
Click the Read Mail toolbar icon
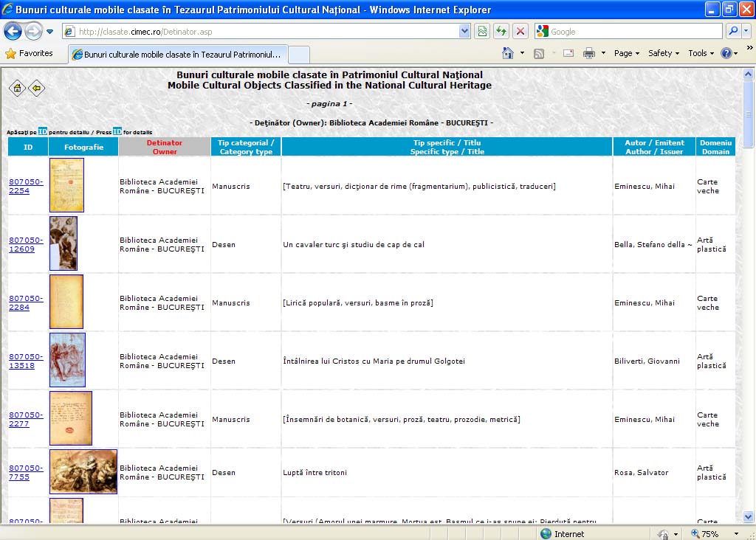point(568,53)
